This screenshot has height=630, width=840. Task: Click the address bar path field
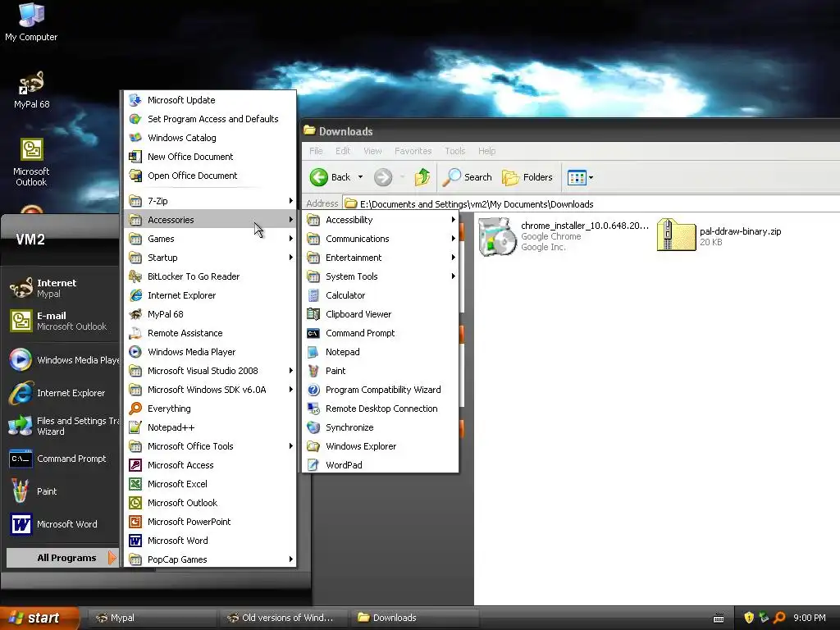point(591,204)
